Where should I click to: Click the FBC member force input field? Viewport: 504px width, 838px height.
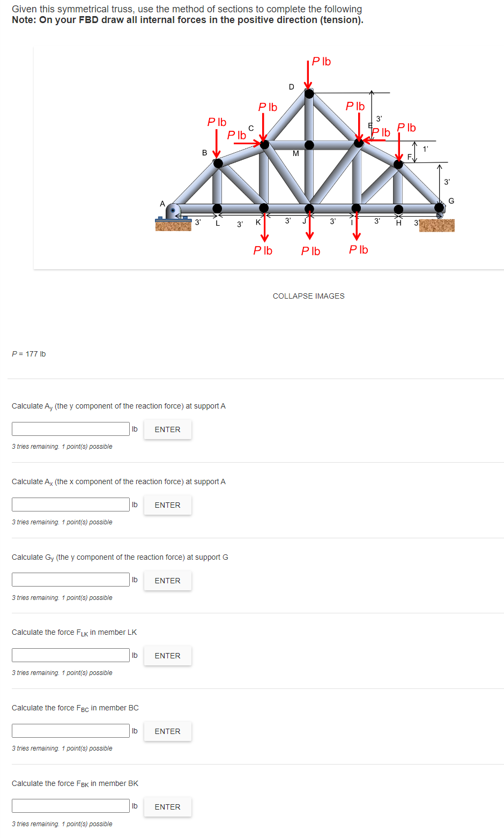pos(70,730)
